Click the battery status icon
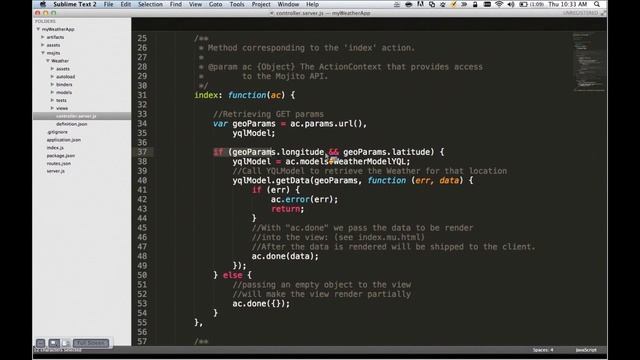Image resolution: width=640 pixels, height=360 pixels. [523, 4]
